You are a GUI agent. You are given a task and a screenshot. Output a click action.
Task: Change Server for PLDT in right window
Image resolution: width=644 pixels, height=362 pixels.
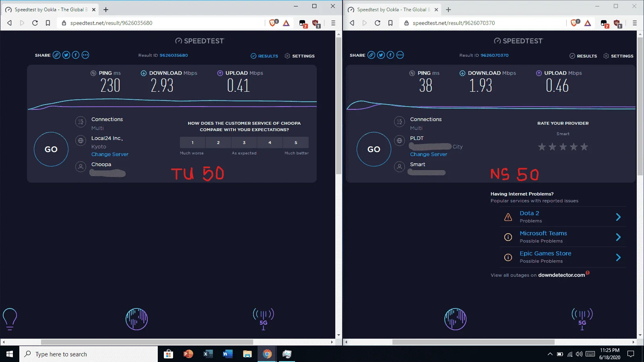click(429, 154)
